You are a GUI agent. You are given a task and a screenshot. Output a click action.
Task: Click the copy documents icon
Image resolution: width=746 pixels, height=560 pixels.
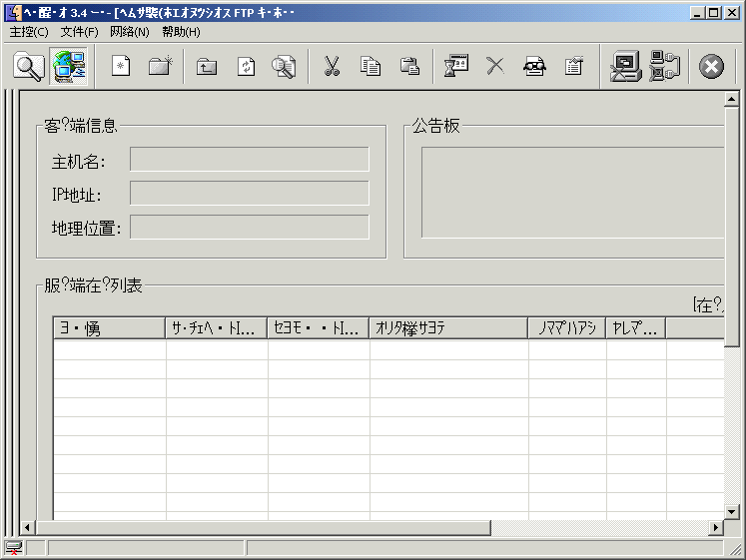[371, 67]
